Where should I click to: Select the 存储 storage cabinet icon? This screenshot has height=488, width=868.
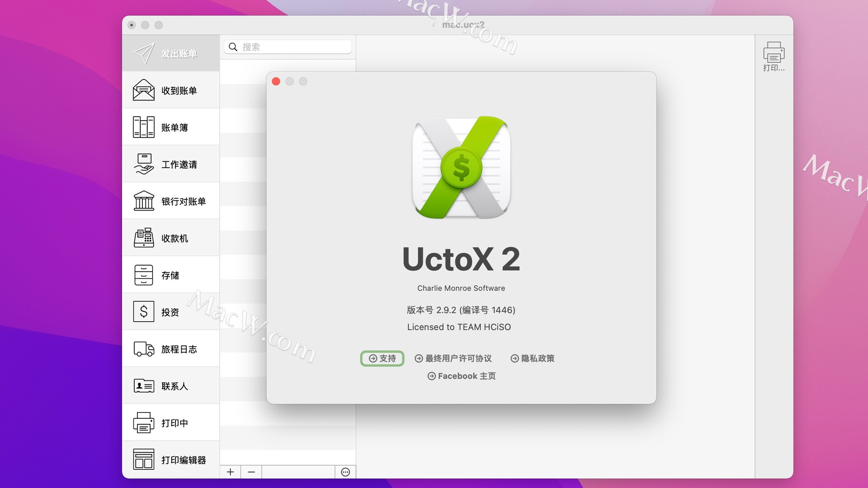pos(144,275)
